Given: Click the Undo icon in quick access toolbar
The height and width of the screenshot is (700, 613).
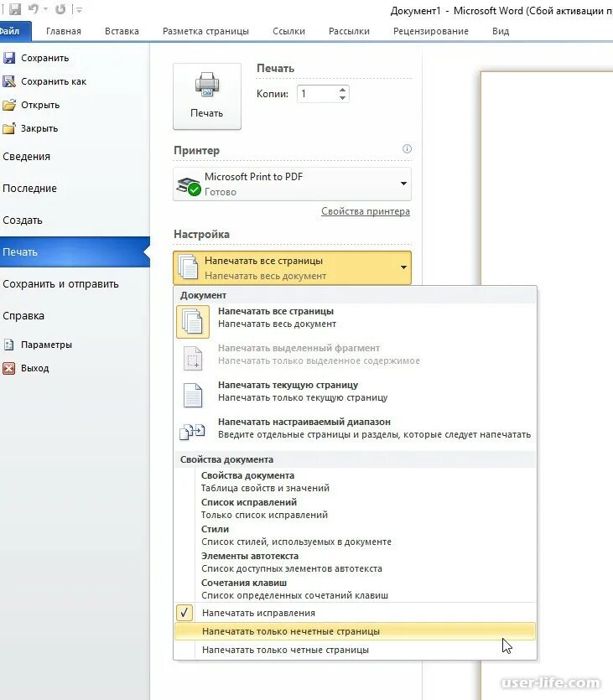Looking at the screenshot, I should 34,9.
